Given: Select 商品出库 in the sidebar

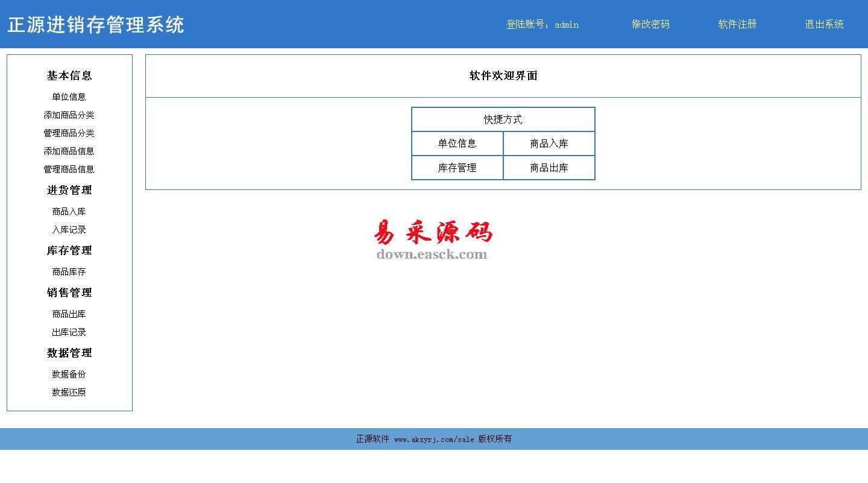Looking at the screenshot, I should tap(69, 314).
